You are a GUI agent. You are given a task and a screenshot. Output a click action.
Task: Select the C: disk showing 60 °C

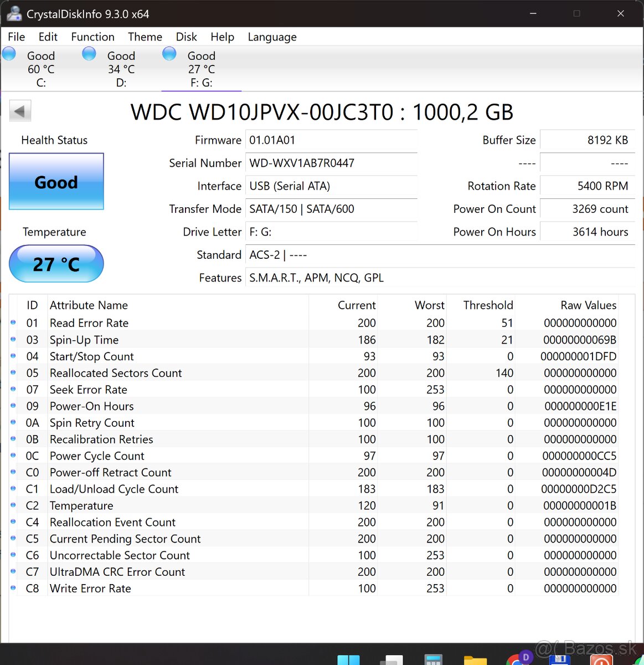tap(40, 69)
